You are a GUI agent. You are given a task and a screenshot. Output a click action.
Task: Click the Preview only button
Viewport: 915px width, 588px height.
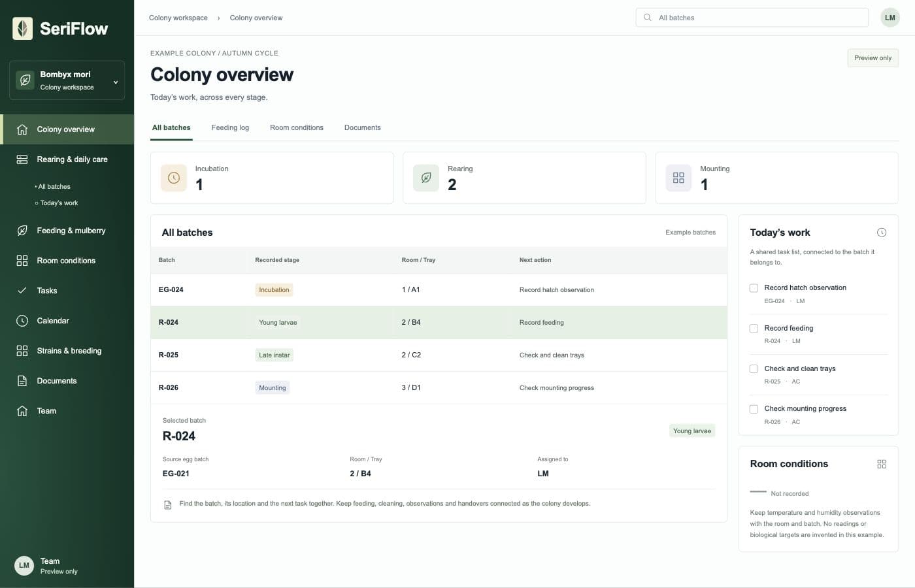tap(873, 57)
